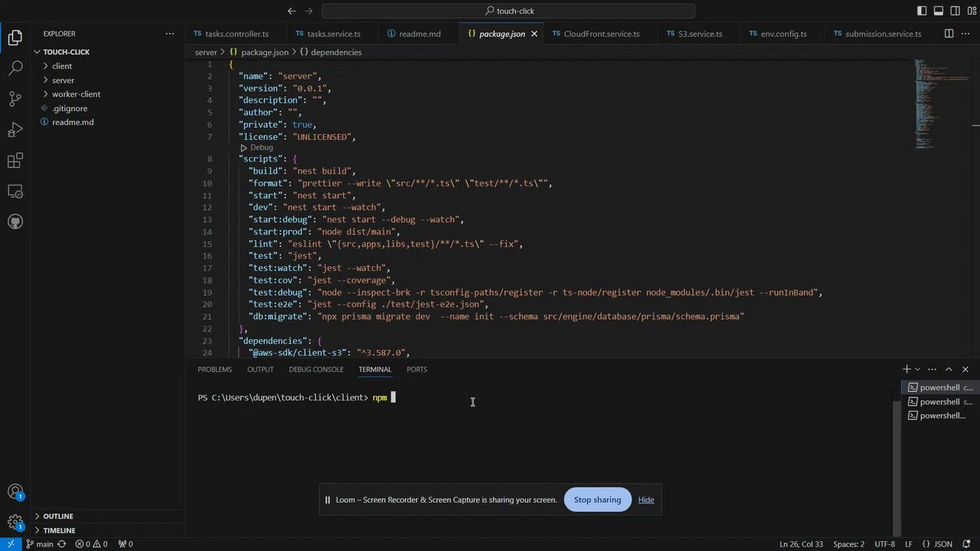Open the Extensions view
This screenshot has height=551, width=980.
(x=15, y=161)
